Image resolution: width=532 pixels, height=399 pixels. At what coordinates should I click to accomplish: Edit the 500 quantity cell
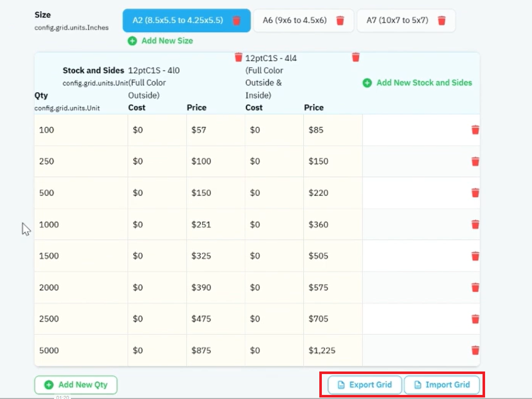[x=81, y=193]
